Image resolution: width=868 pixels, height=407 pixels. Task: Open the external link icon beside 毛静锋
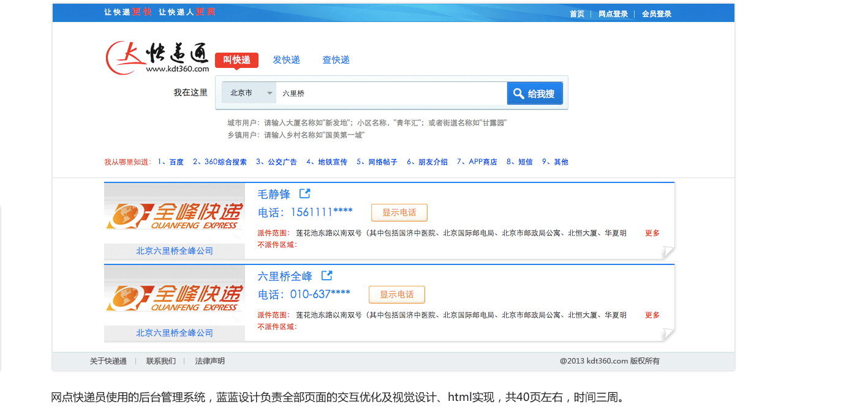tap(304, 193)
